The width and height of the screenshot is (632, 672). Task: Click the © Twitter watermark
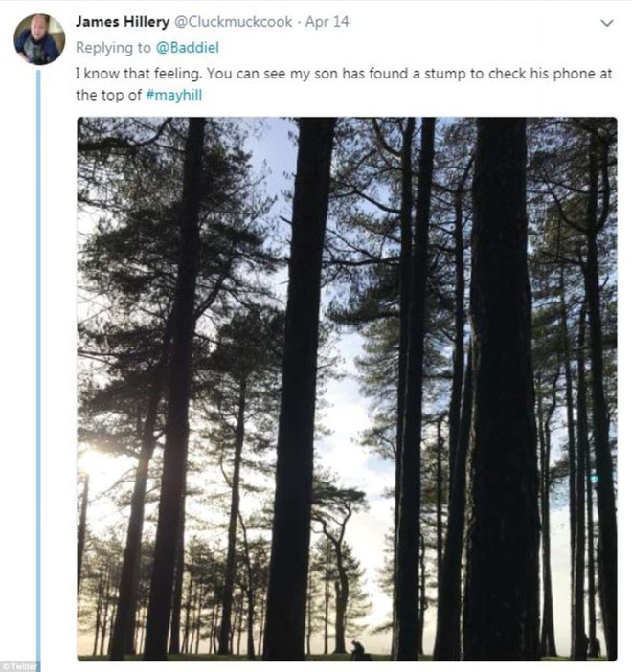tap(19, 666)
